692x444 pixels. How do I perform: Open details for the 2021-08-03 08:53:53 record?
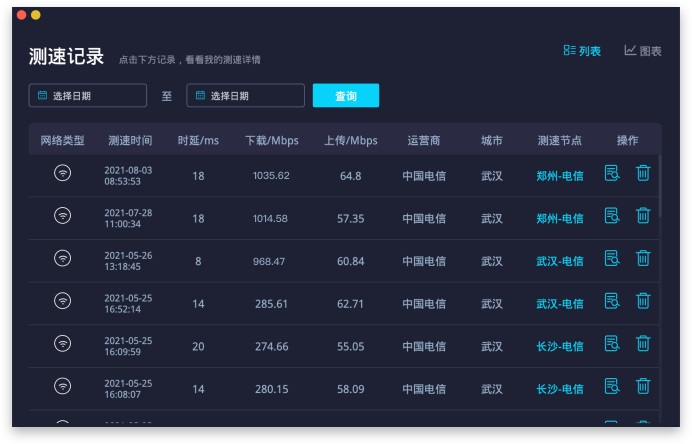612,174
